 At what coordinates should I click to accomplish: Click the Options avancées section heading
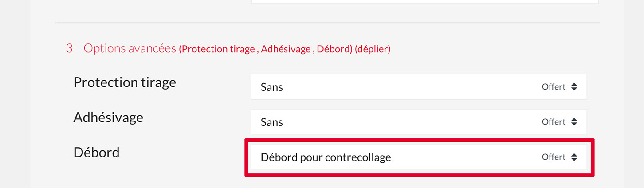130,48
